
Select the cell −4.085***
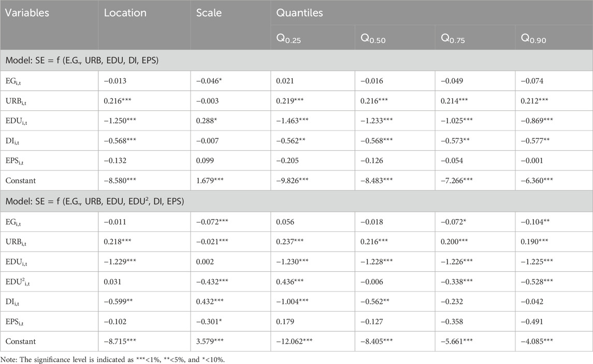[537, 341]
